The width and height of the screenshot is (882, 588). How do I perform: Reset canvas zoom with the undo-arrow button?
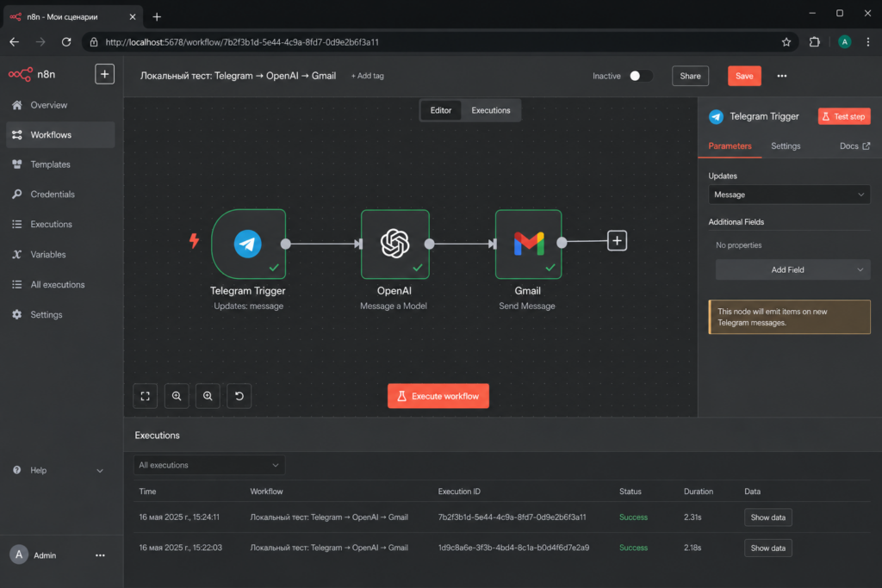(x=239, y=396)
